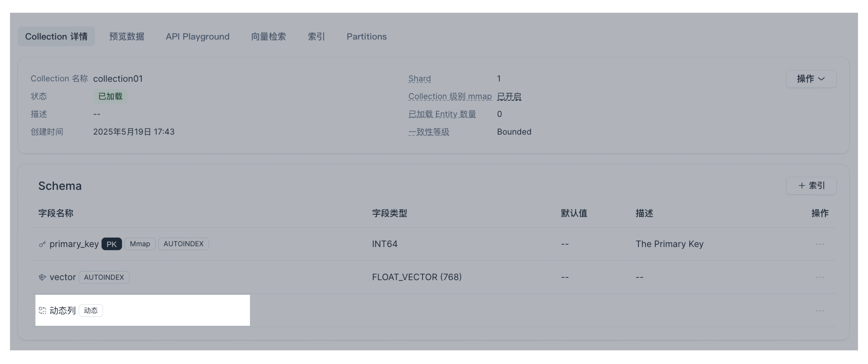The width and height of the screenshot is (868, 364).
Task: Open the three-dot menu for vector row
Action: (820, 277)
